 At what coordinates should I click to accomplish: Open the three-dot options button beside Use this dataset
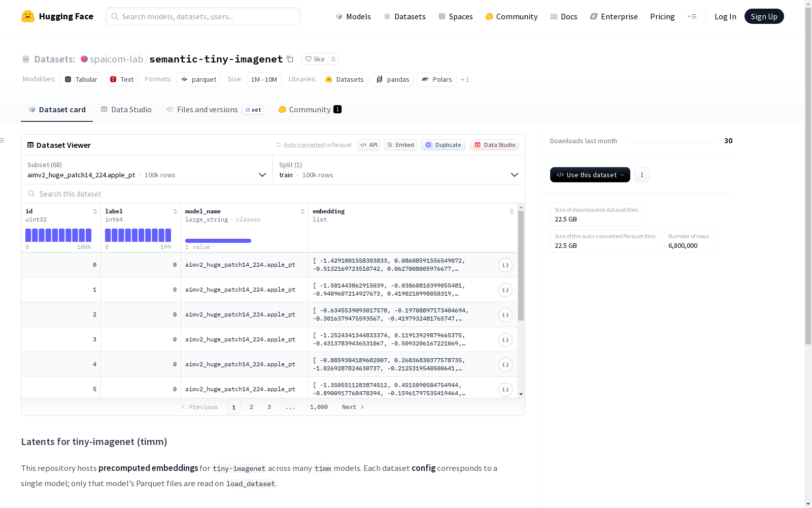642,175
